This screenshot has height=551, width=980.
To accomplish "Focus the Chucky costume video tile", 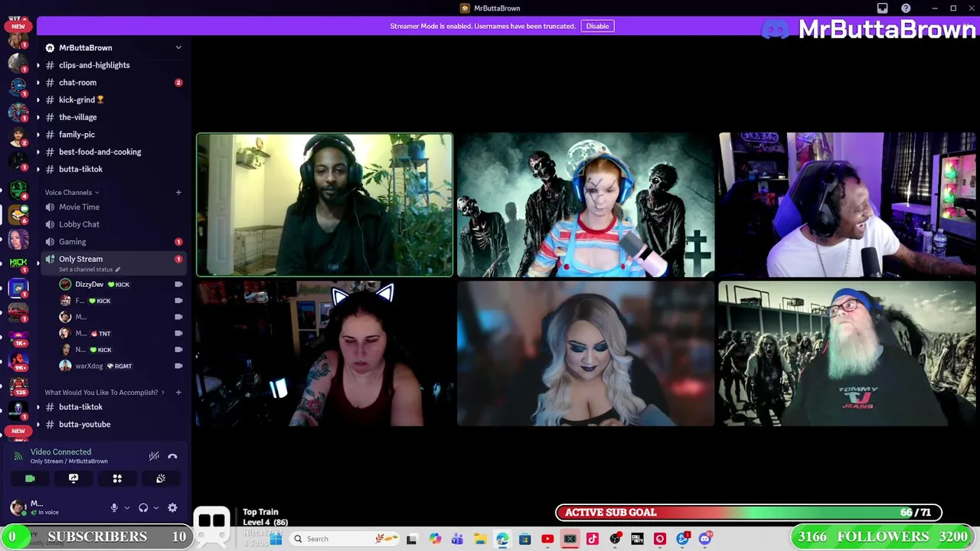I will 586,204.
